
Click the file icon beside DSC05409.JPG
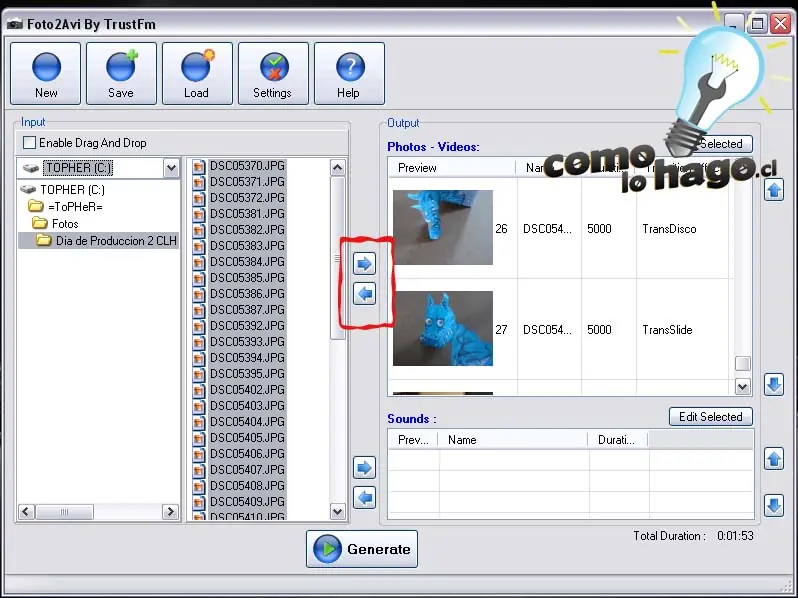[199, 502]
